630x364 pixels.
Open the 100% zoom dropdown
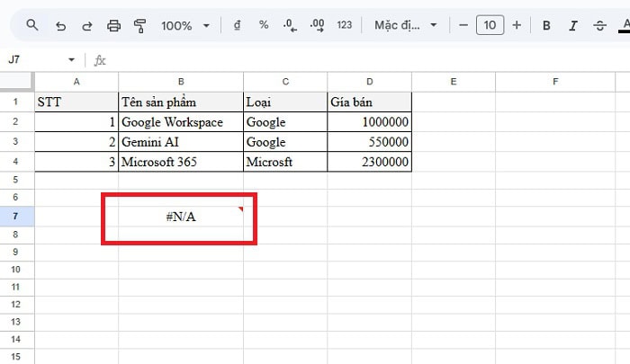[x=185, y=25]
